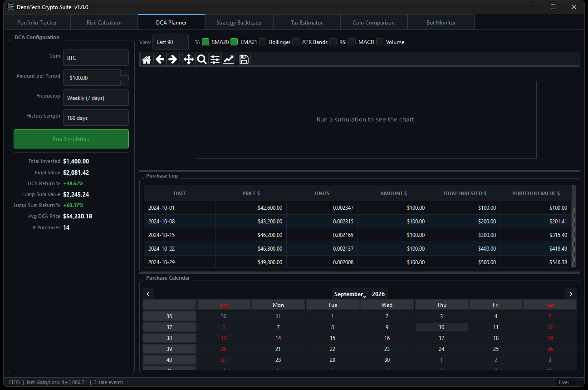Click the Home reset view chart icon
Image resolution: width=588 pixels, height=390 pixels.
coord(147,59)
